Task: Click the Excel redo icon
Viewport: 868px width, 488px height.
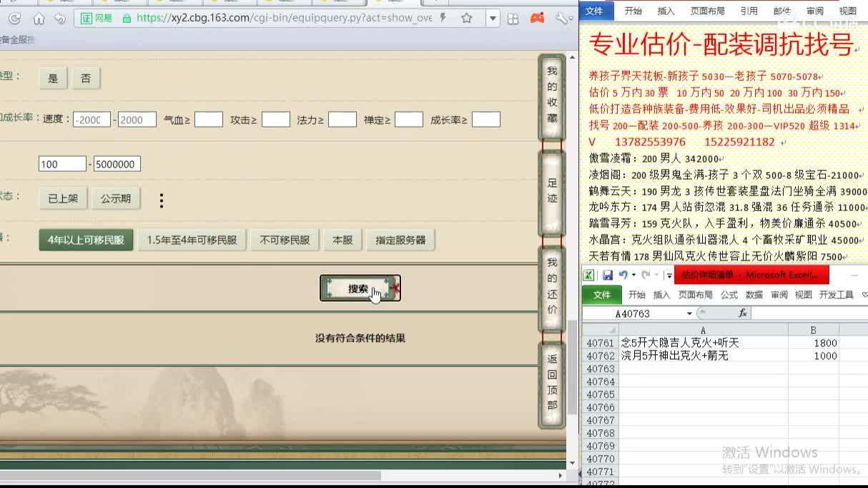Action: point(646,275)
